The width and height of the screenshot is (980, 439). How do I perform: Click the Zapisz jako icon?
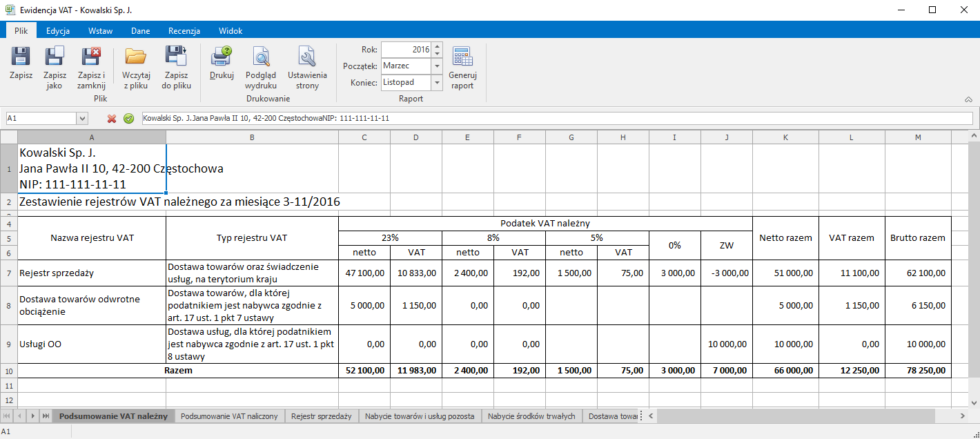(x=55, y=57)
